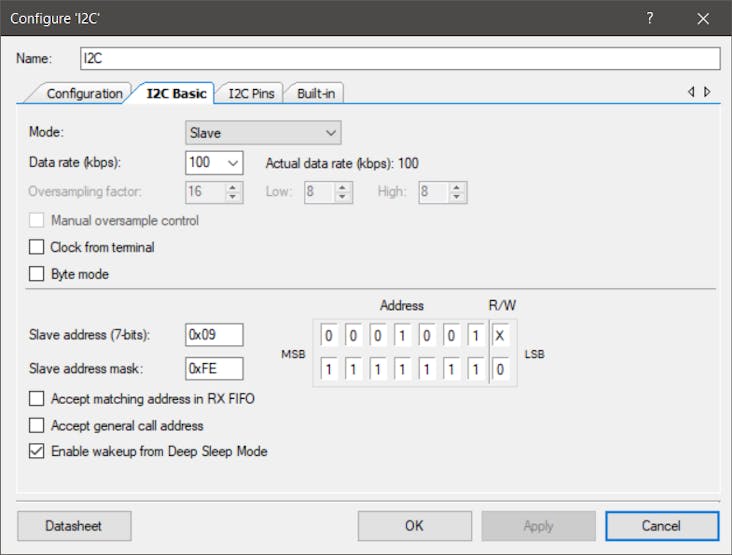This screenshot has width=732, height=555.
Task: Switch to the Configuration tab
Action: (84, 94)
